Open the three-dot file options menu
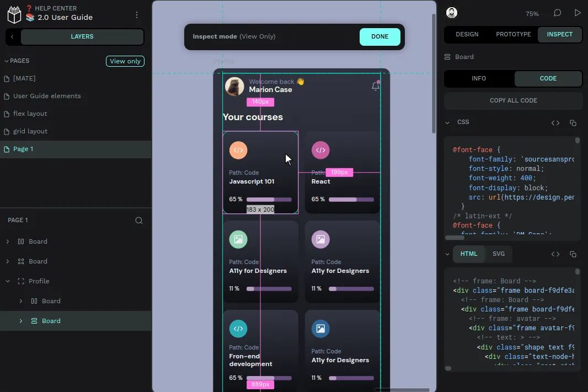This screenshot has height=392, width=588. click(x=137, y=15)
